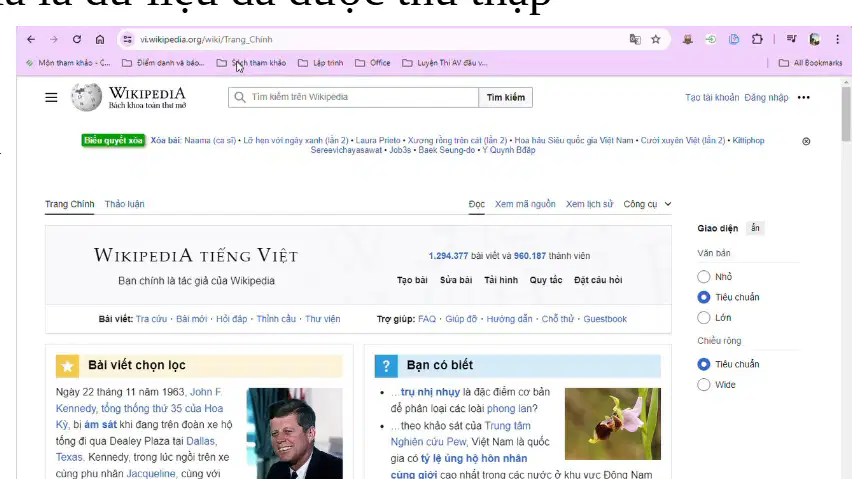Open Môn tham khảo bookmark
This screenshot has height=479, width=853.
[x=68, y=63]
